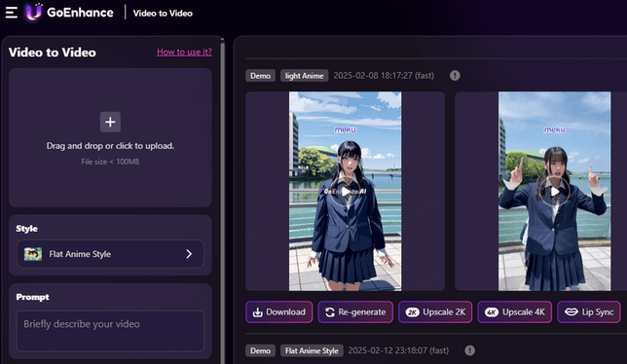Open the Video to Video header tab
Image resolution: width=627 pixels, height=364 pixels.
pyautogui.click(x=163, y=14)
